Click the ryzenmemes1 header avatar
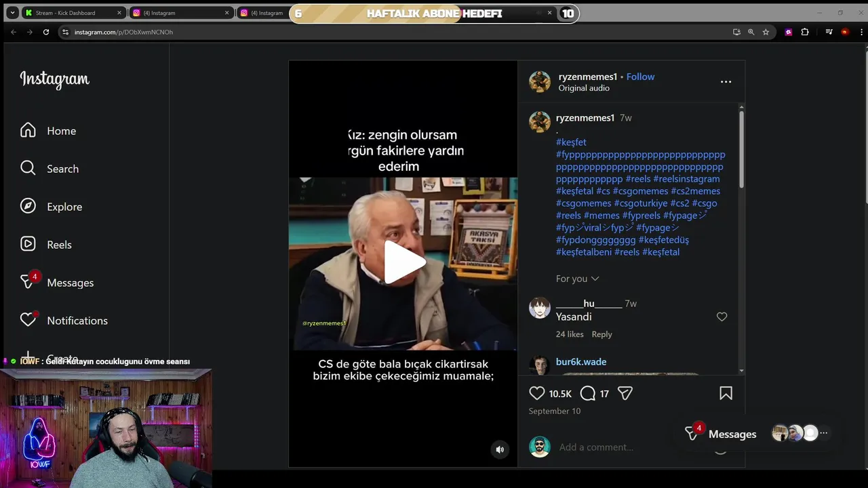 tap(540, 81)
